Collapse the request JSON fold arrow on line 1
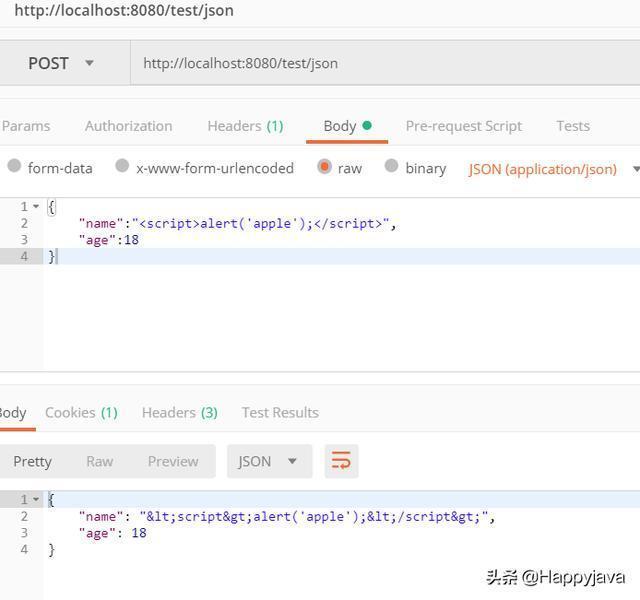Viewport: 640px width, 600px height. click(36, 206)
